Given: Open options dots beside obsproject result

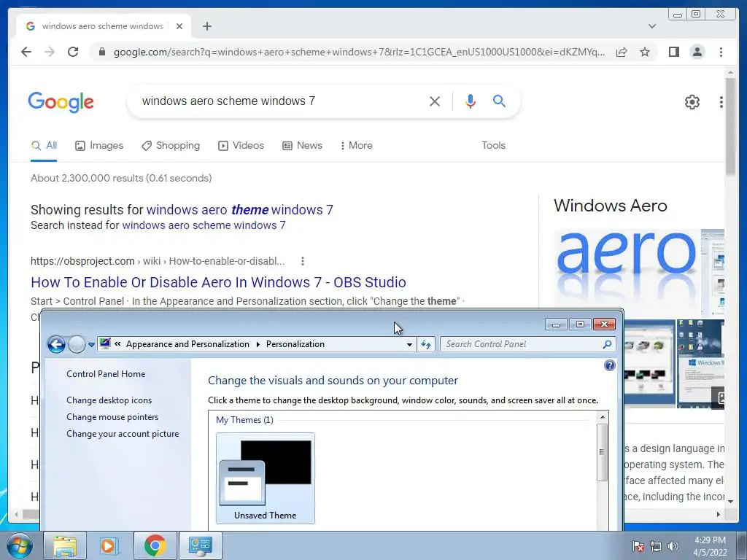Looking at the screenshot, I should 302,261.
